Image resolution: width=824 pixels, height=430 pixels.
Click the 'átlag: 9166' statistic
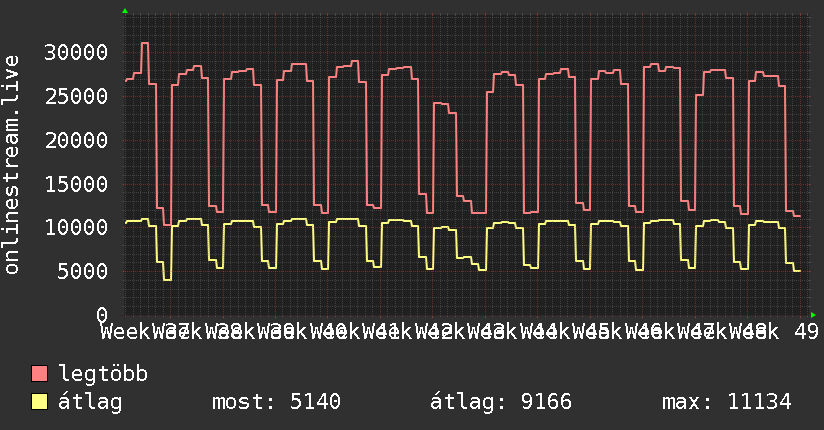tap(501, 402)
